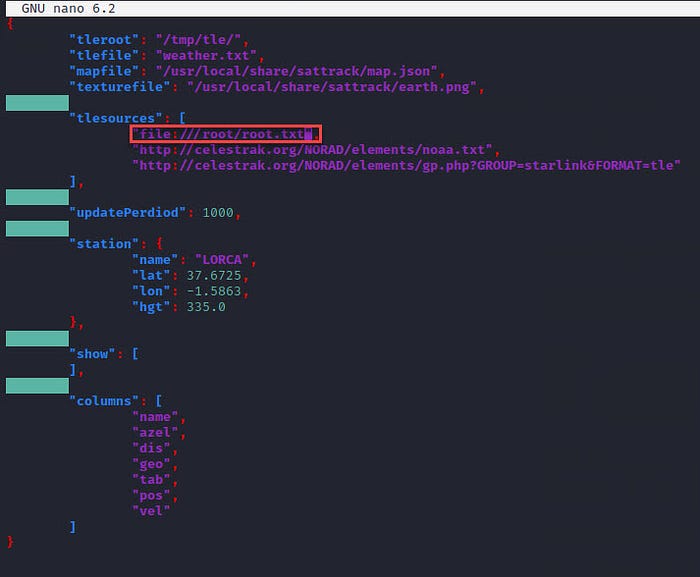Click the station "name" key
Image resolution: width=700 pixels, height=577 pixels.
pyautogui.click(x=155, y=260)
